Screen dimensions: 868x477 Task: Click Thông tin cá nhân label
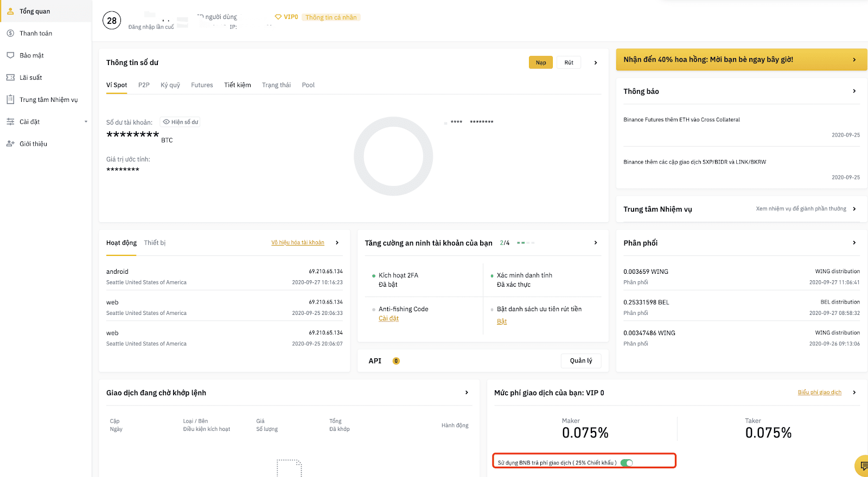click(331, 17)
